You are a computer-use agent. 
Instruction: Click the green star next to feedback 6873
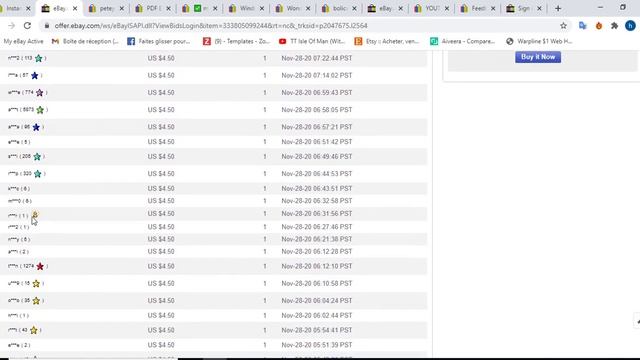40,110
